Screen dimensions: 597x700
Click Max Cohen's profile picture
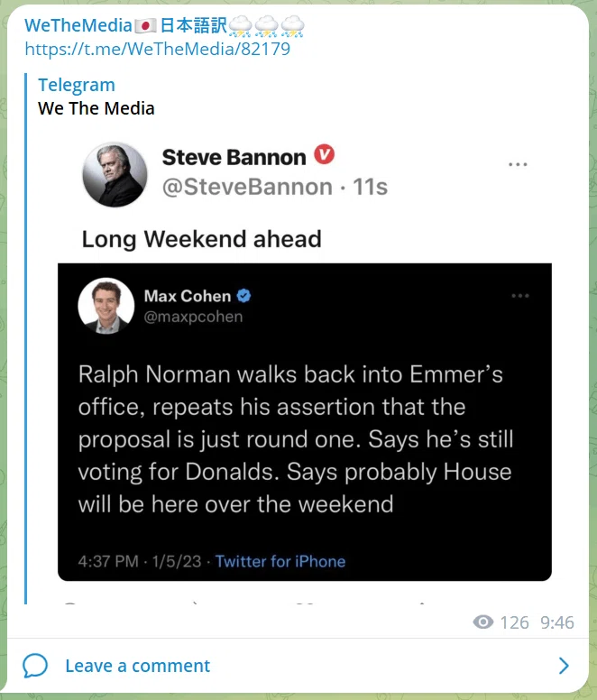[106, 306]
